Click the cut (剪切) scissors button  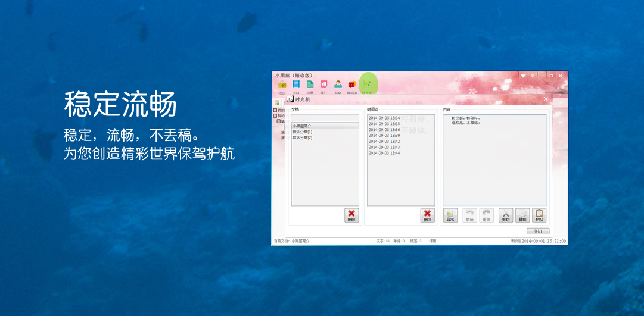(x=505, y=215)
